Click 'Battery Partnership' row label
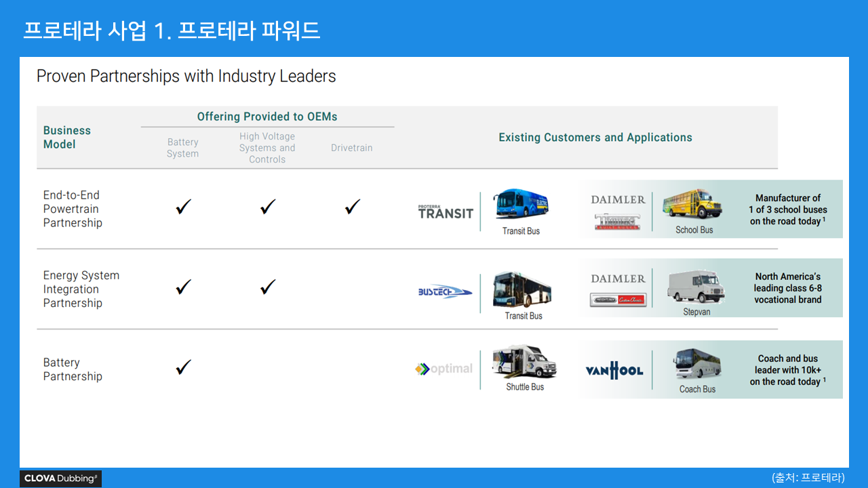 tap(73, 369)
